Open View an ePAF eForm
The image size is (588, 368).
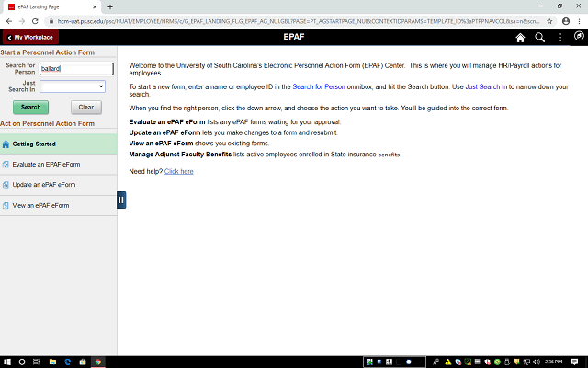click(x=59, y=206)
